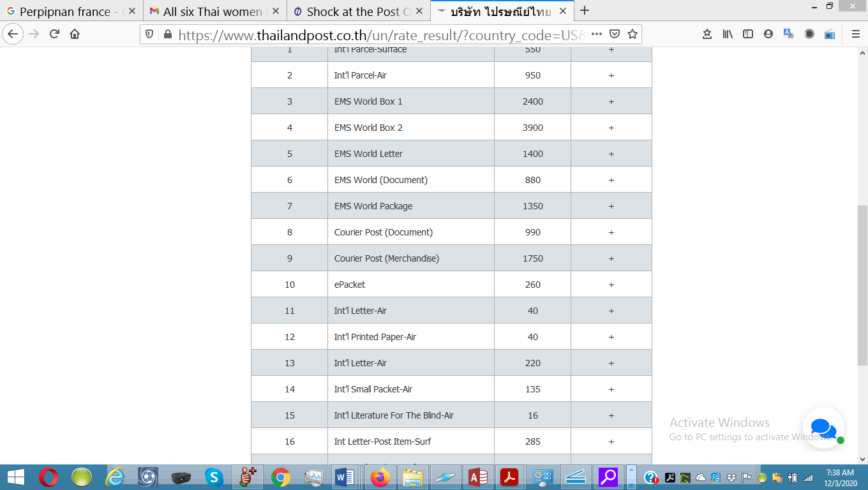
Task: Save page to Pocket
Action: point(614,34)
